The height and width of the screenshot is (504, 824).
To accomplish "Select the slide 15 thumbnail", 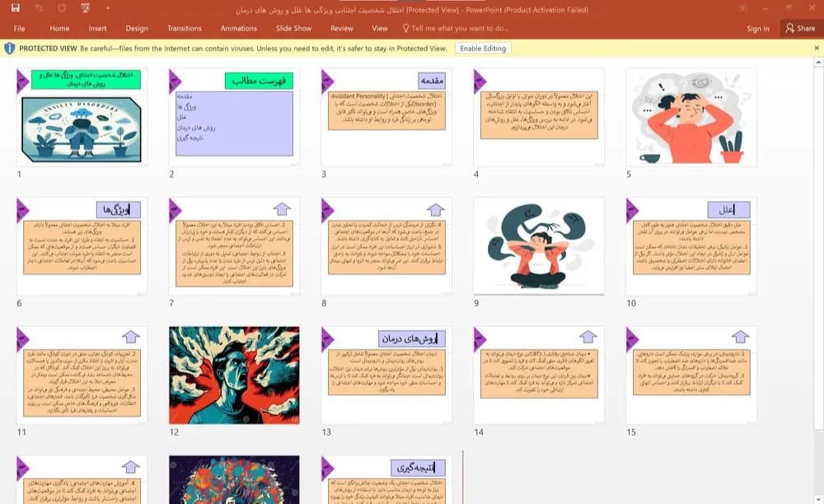I will pos(691,376).
